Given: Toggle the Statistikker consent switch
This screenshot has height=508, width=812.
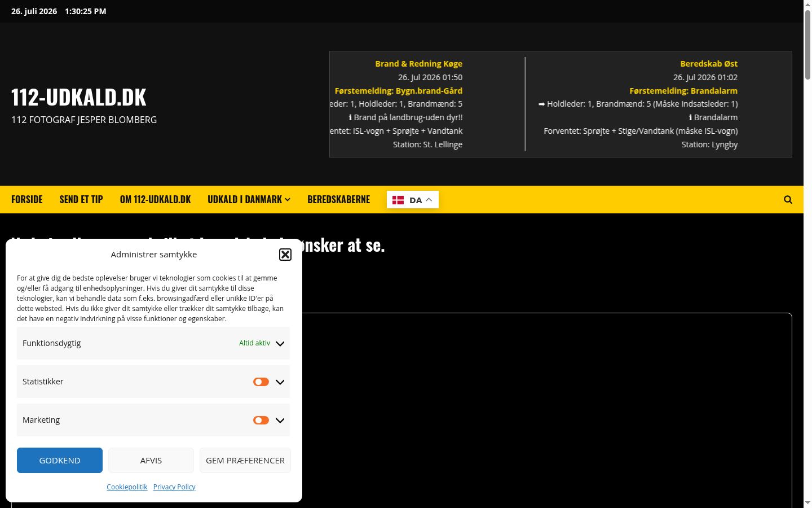Looking at the screenshot, I should point(261,382).
